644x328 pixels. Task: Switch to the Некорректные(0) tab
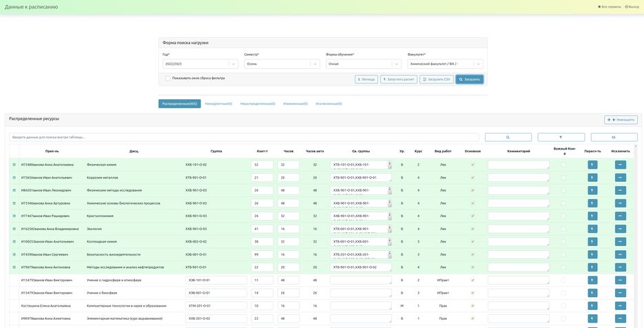pyautogui.click(x=218, y=103)
